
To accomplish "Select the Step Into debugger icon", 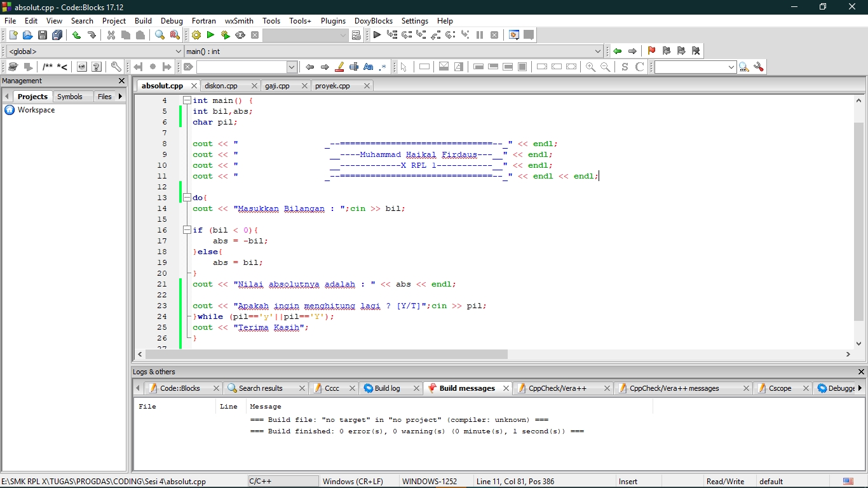I will point(421,35).
